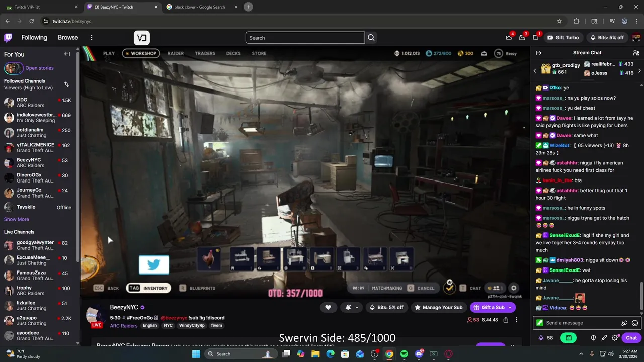Click the Send a message field
This screenshot has height=362, width=644.
[x=579, y=323]
